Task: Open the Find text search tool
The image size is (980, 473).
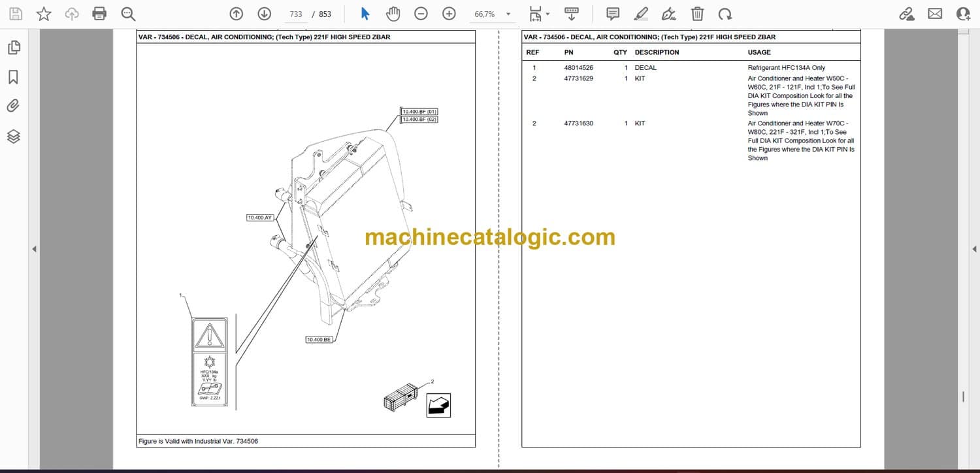Action: tap(128, 14)
